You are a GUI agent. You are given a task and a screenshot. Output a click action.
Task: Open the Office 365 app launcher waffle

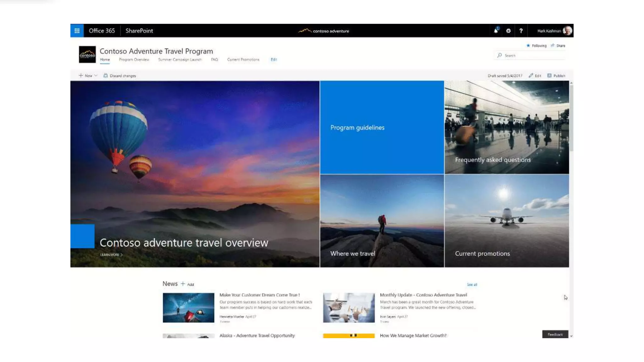pyautogui.click(x=77, y=30)
